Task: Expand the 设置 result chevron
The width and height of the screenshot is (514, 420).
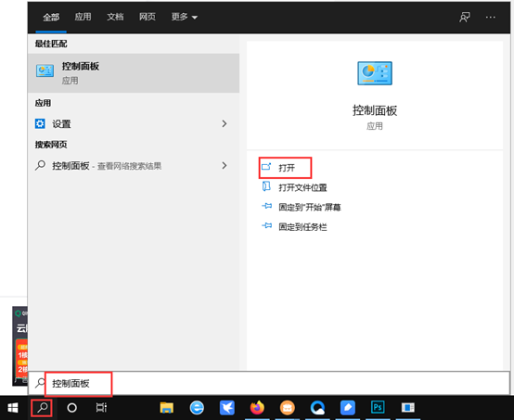Action: (225, 123)
